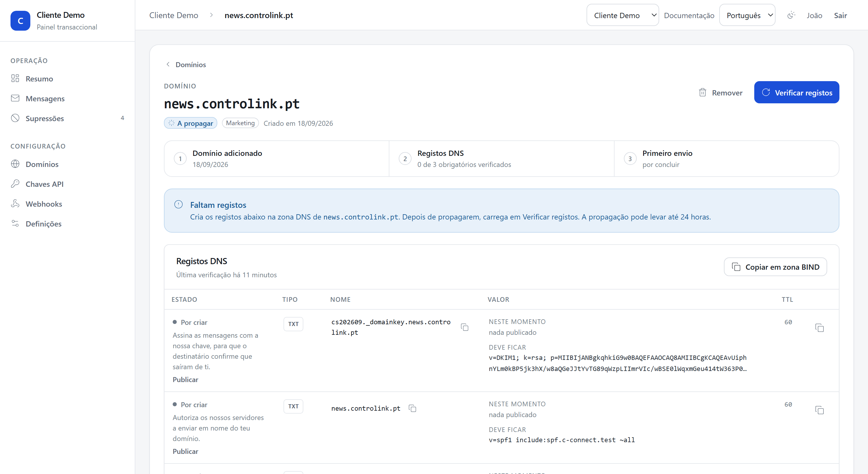868x474 pixels.
Task: Click the Supressões count badge 4
Action: pyautogui.click(x=122, y=118)
